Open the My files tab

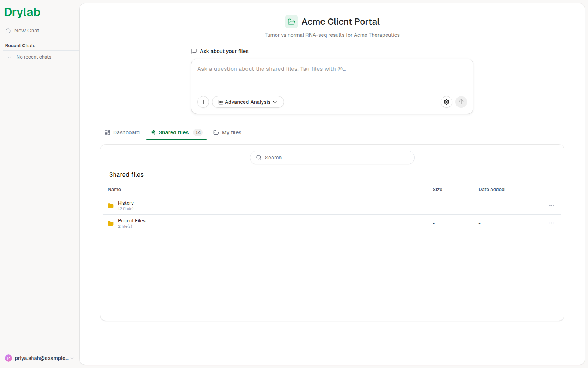point(227,132)
